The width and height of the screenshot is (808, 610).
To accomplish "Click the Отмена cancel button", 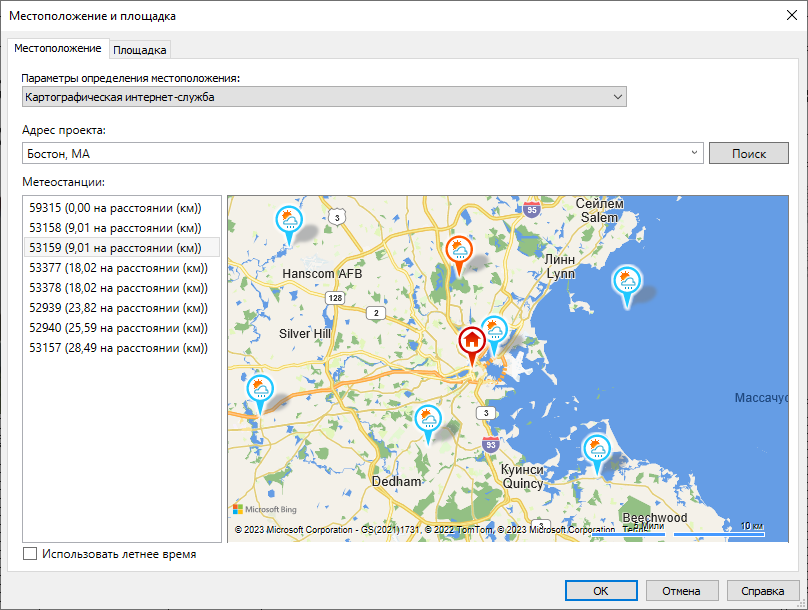I will click(x=682, y=590).
